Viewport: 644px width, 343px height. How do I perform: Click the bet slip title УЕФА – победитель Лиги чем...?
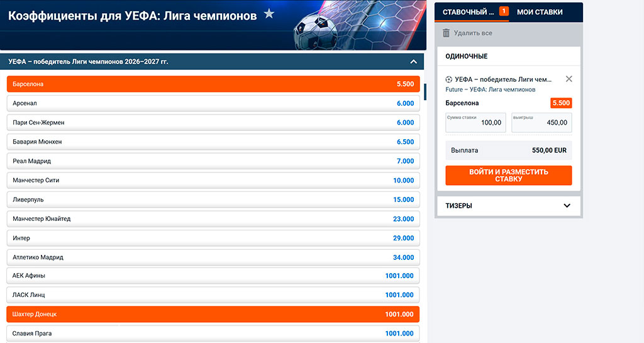tap(503, 79)
